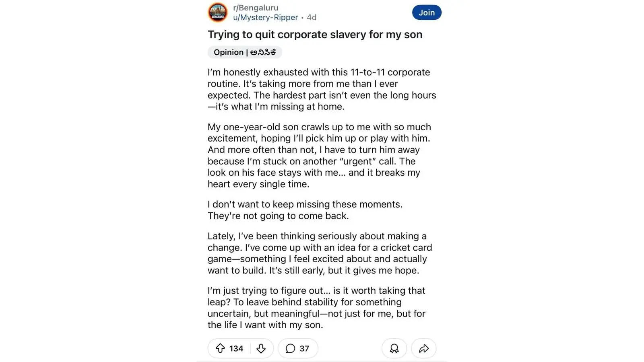Image resolution: width=644 pixels, height=362 pixels.
Task: Select the Opinion flair tag
Action: click(244, 52)
